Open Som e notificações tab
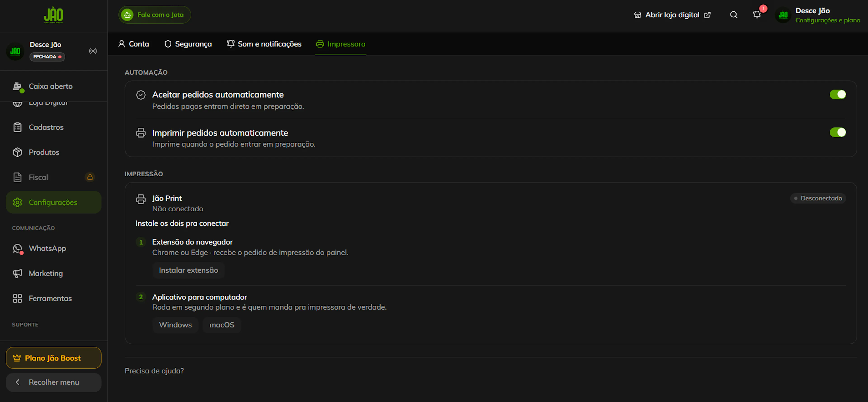The height and width of the screenshot is (402, 868). (264, 44)
